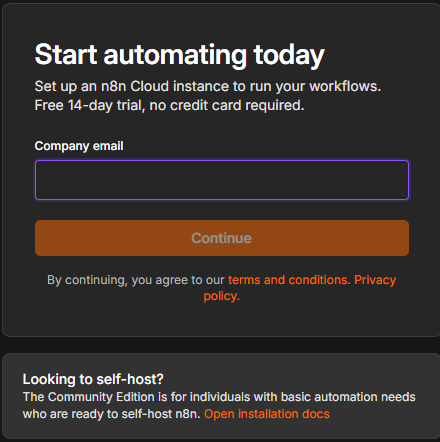Click the orange Continue button
The image size is (440, 442).
(x=222, y=238)
